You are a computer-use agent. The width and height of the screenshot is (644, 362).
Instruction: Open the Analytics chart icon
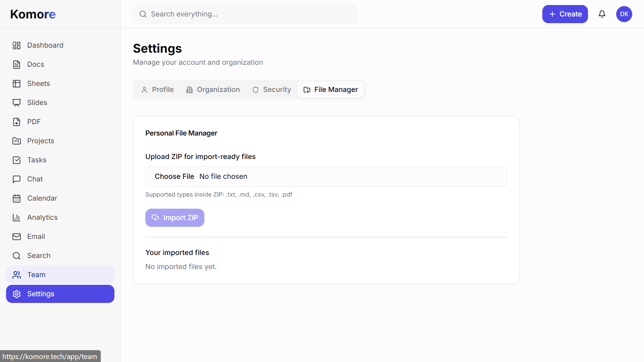17,217
